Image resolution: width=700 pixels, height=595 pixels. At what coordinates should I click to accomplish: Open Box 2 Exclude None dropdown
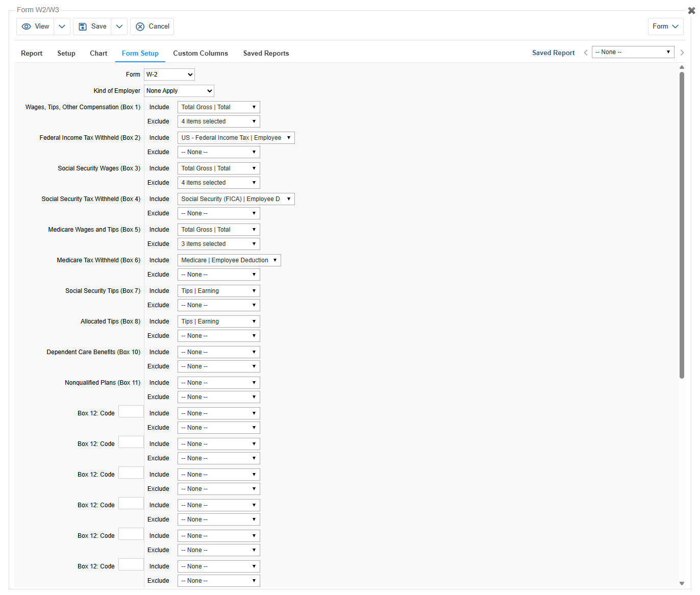click(219, 152)
